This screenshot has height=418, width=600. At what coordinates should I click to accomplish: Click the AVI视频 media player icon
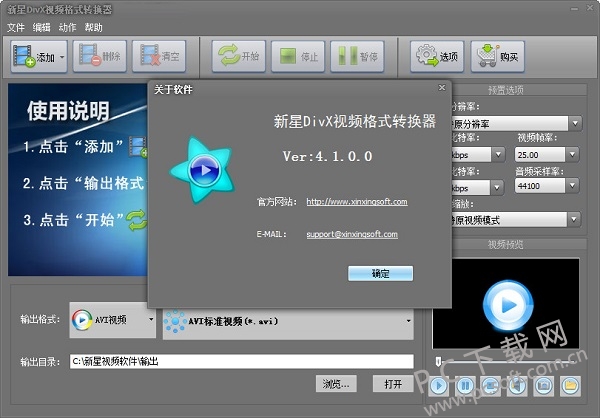82,320
